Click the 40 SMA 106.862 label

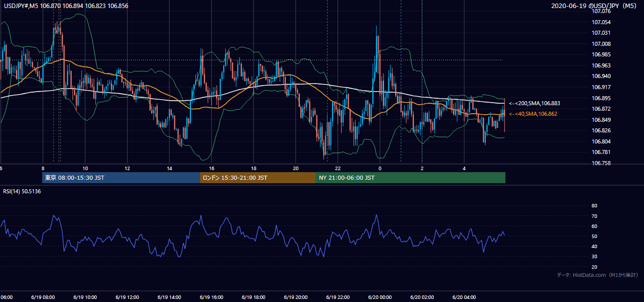tap(533, 114)
